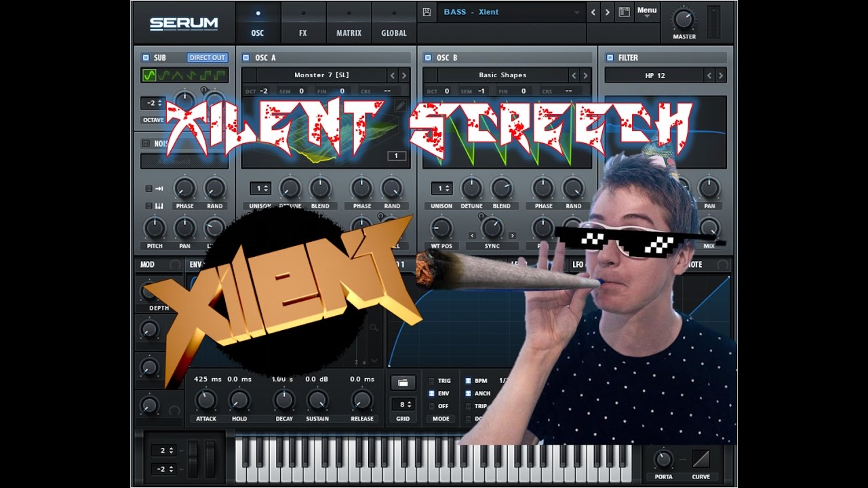Switch to the FX tab
The image size is (868, 488).
[303, 23]
